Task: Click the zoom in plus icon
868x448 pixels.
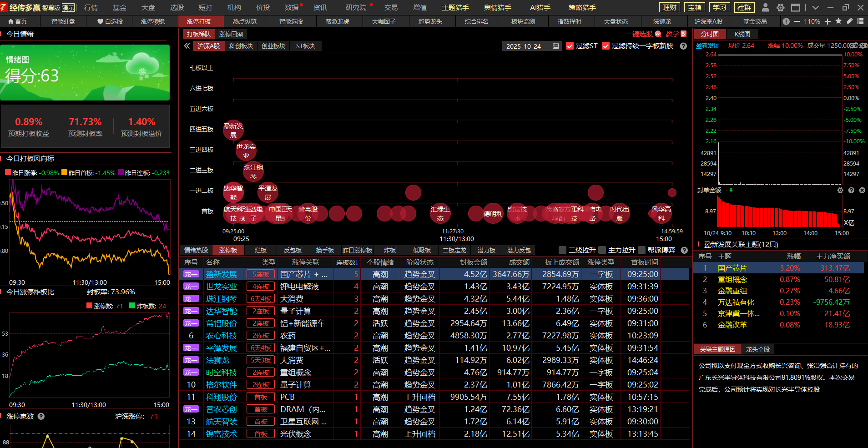Action: tap(828, 21)
